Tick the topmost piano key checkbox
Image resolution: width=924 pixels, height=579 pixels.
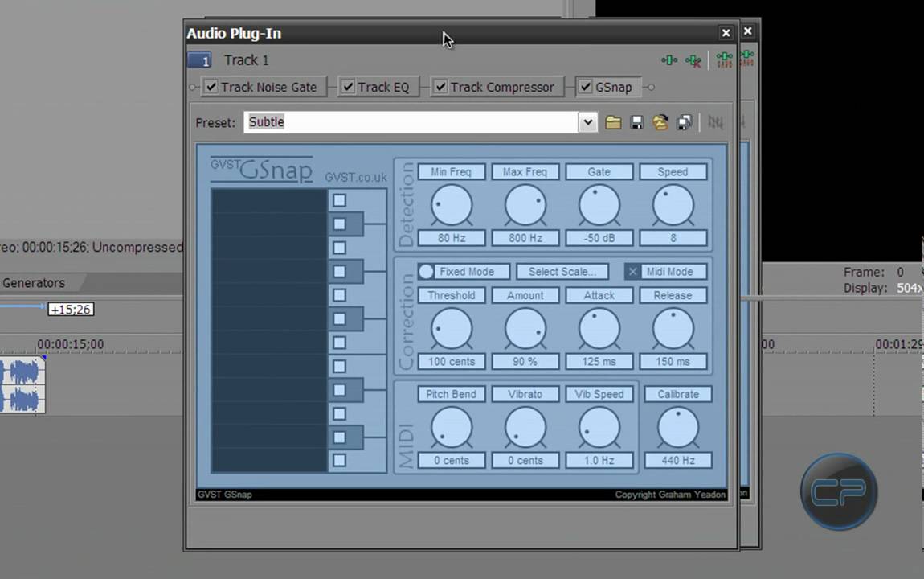339,200
